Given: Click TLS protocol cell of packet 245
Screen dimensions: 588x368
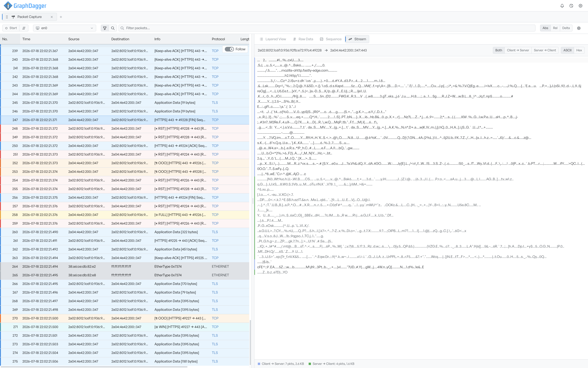Looking at the screenshot, I should [x=215, y=102].
